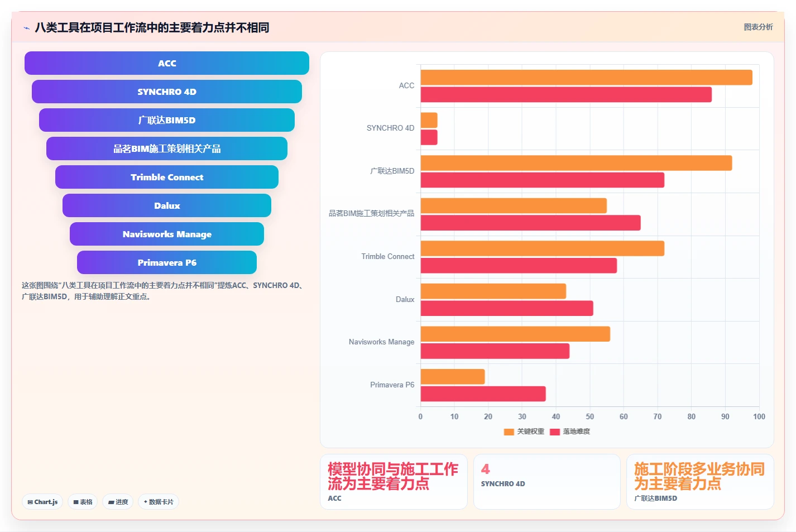Click the orange SYNCHRO 4D bar
796x532 pixels.
pyautogui.click(x=429, y=120)
